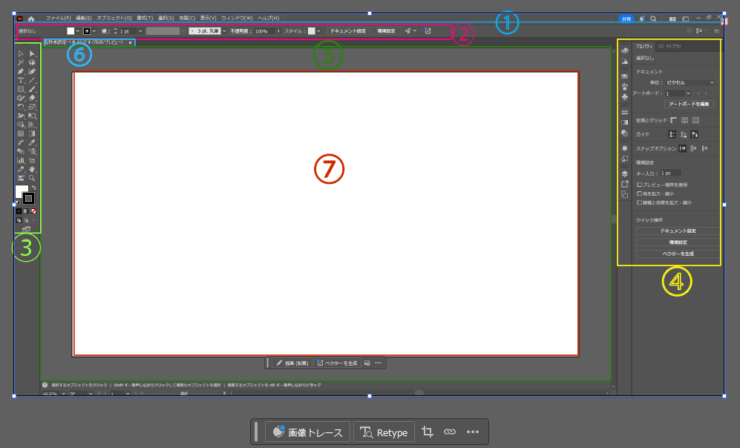Screen dimensions: 740x448
Task: Open the スタイル graphic style dropdown
Action: tap(319, 31)
